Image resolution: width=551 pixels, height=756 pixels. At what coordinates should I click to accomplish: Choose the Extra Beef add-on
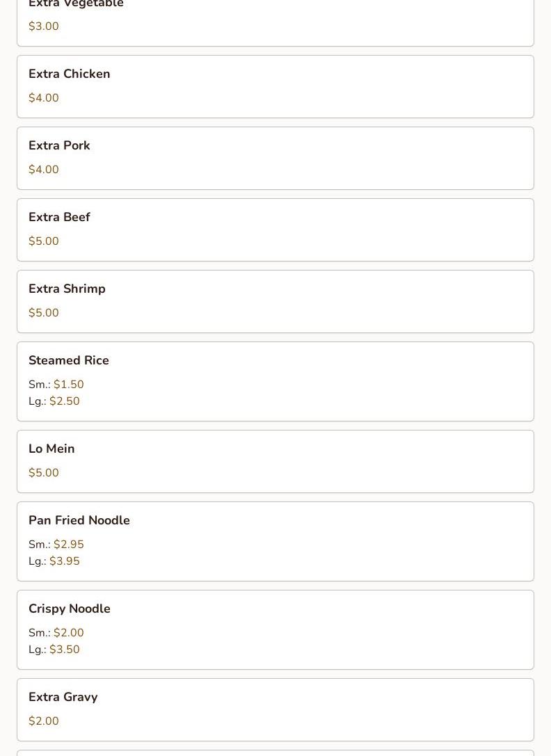pos(59,217)
